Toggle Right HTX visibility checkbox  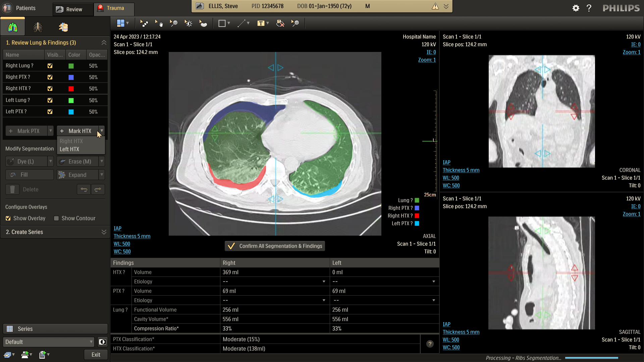[50, 89]
